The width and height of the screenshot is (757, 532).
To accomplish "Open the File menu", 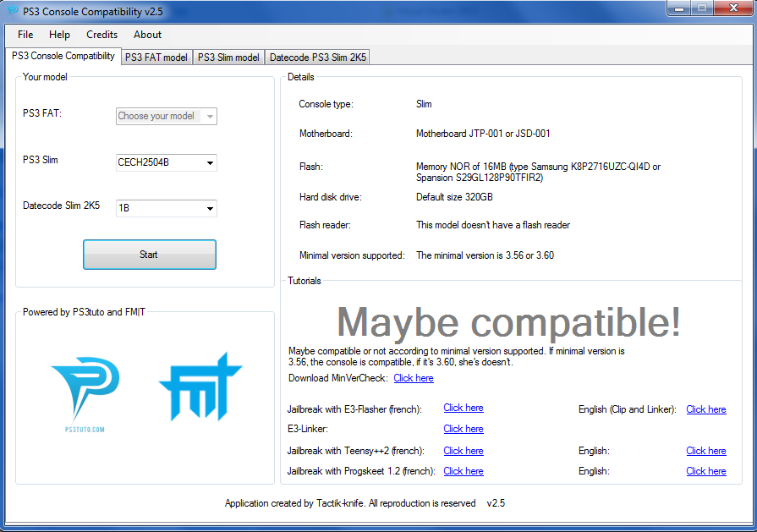I will coord(25,35).
